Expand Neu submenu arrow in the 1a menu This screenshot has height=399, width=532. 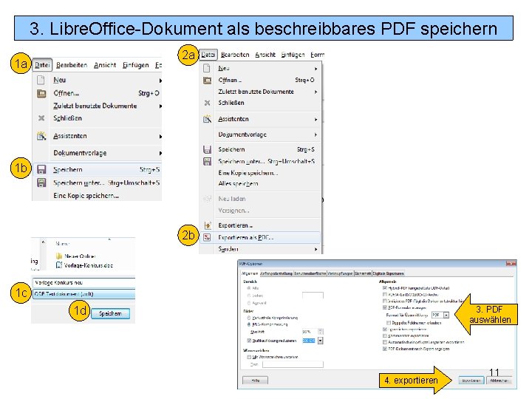click(160, 81)
